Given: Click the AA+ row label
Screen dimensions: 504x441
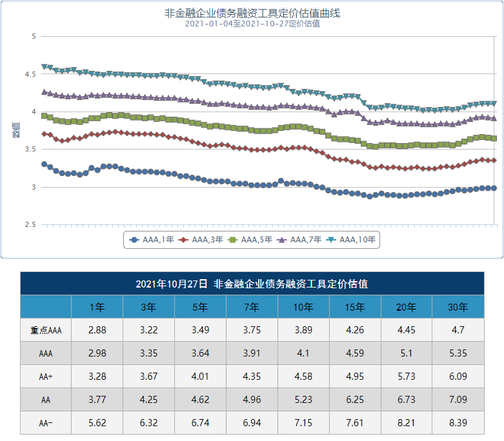Looking at the screenshot, I should pos(46,377).
